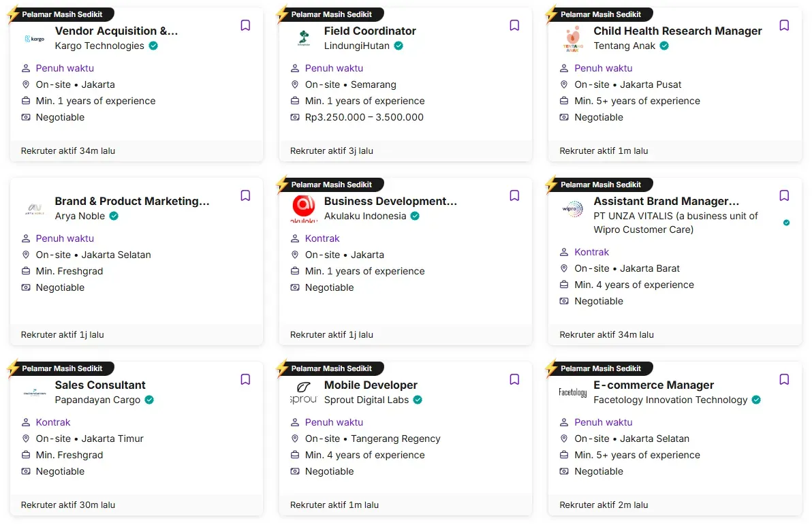Click the Tentang Anak company logo
The height and width of the screenshot is (525, 812).
[573, 39]
